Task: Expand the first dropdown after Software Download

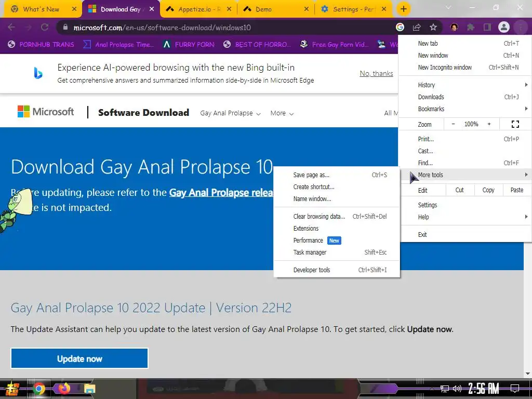Action: point(230,113)
